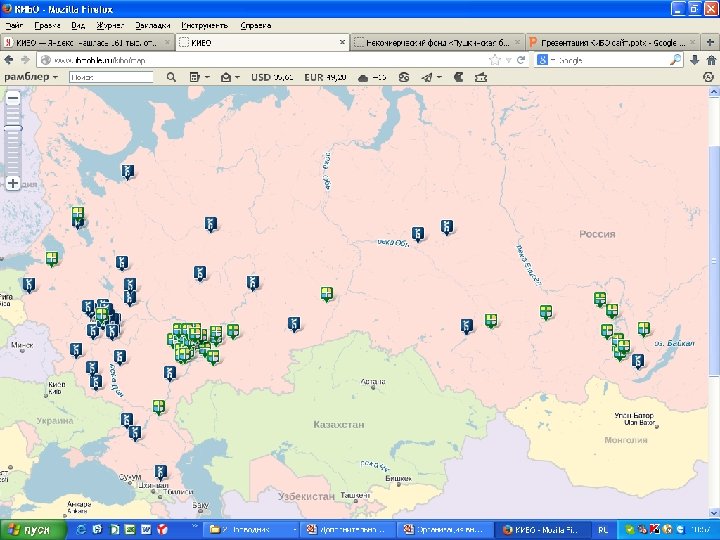This screenshot has width=720, height=540.
Task: Select the northernmost blue К marker
Action: 127,171
